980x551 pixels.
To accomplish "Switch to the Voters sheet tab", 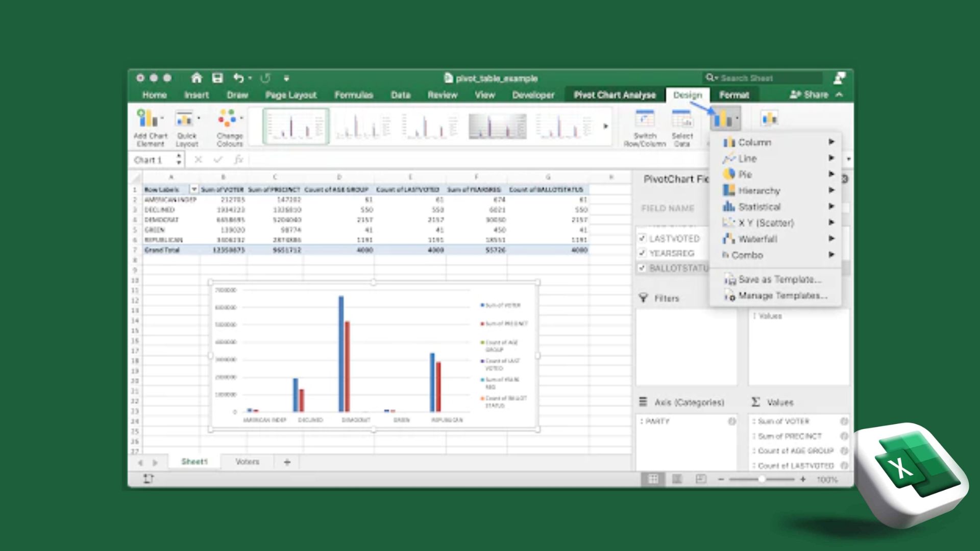I will coord(247,462).
